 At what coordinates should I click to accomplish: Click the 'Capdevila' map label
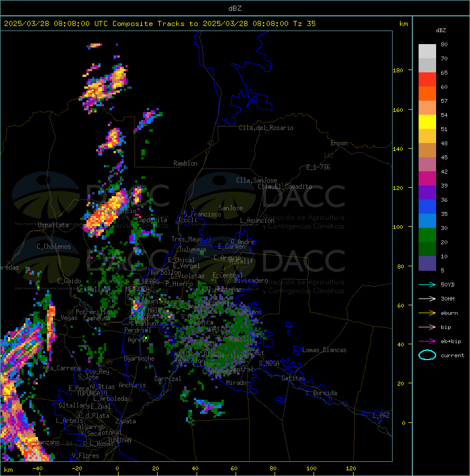click(x=152, y=220)
